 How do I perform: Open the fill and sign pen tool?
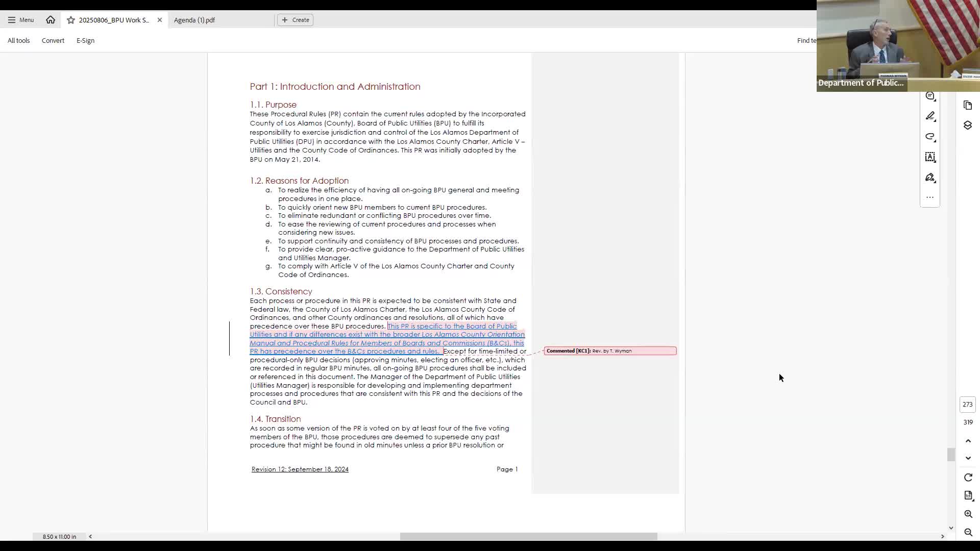(930, 178)
